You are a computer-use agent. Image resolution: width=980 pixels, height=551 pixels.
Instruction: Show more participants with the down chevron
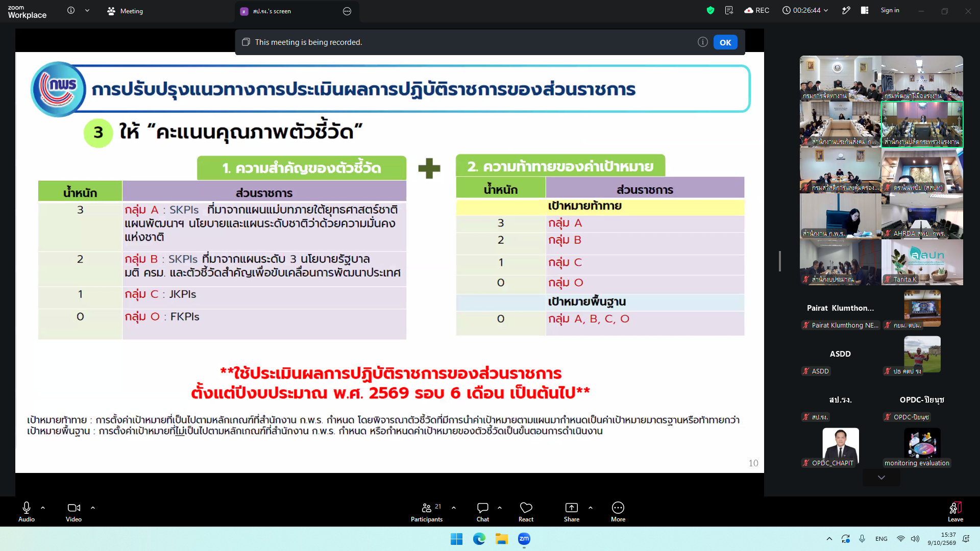[x=881, y=478]
